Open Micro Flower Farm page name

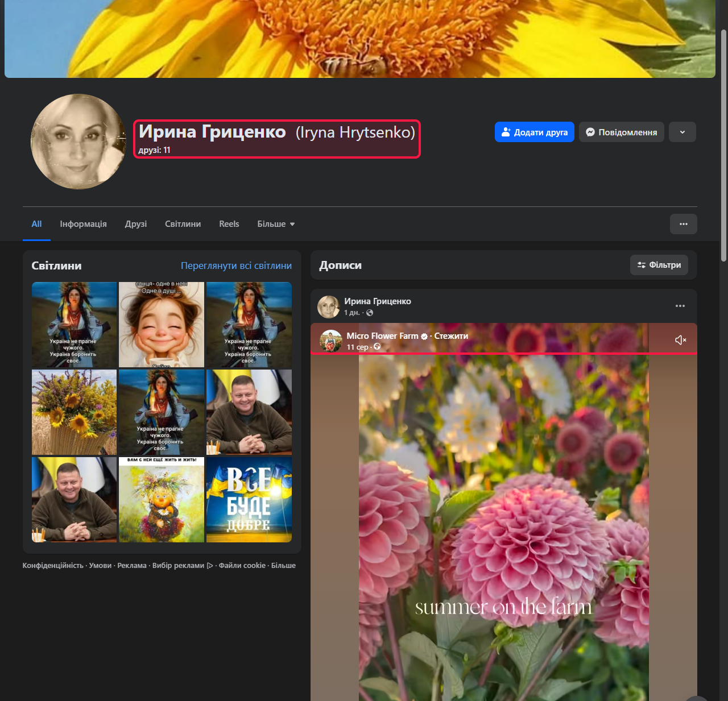(x=382, y=336)
